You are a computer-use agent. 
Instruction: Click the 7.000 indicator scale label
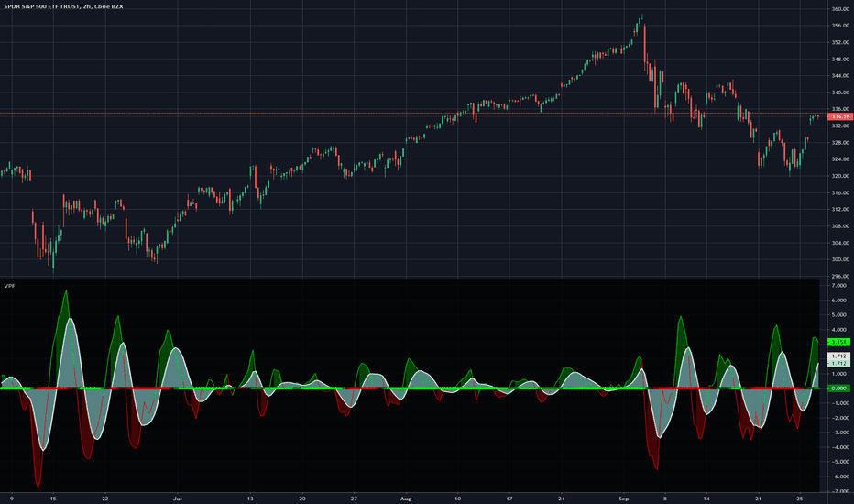point(840,286)
